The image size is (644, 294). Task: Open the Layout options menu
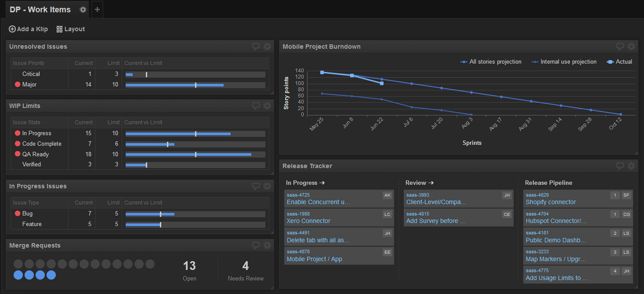(71, 29)
